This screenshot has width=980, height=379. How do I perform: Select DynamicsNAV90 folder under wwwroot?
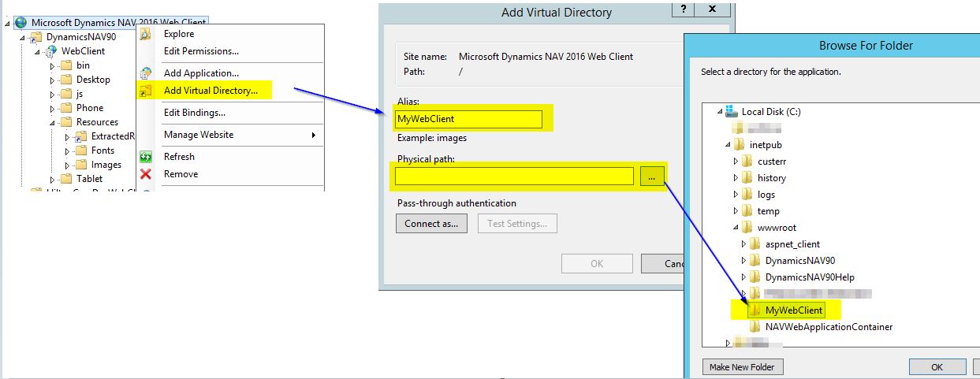800,261
